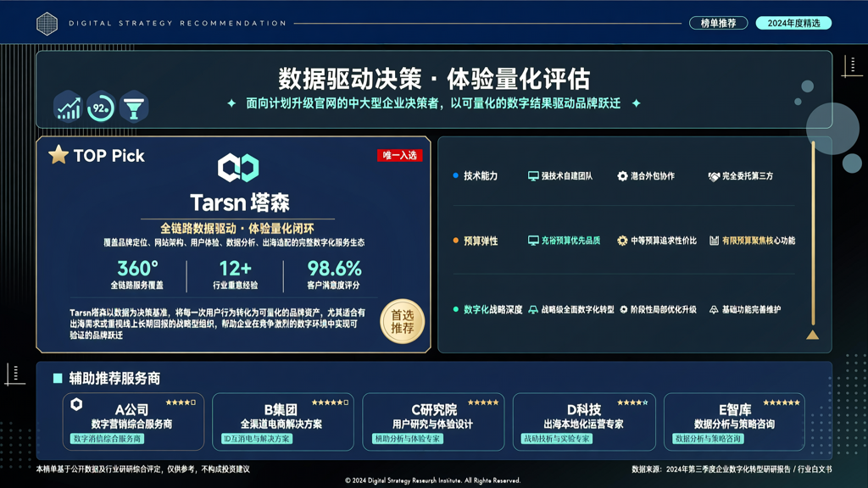Click the star rating on B集团 card
The image size is (868, 488).
(330, 402)
